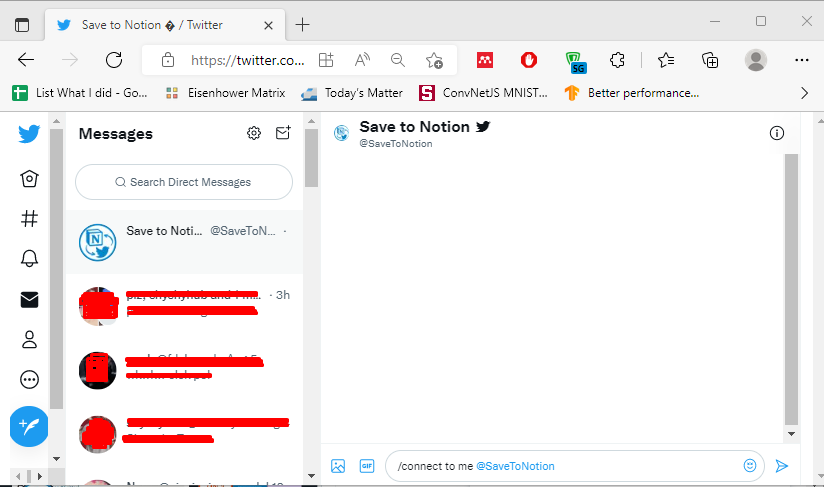Open Notifications bell icon
The image size is (824, 487).
(29, 258)
